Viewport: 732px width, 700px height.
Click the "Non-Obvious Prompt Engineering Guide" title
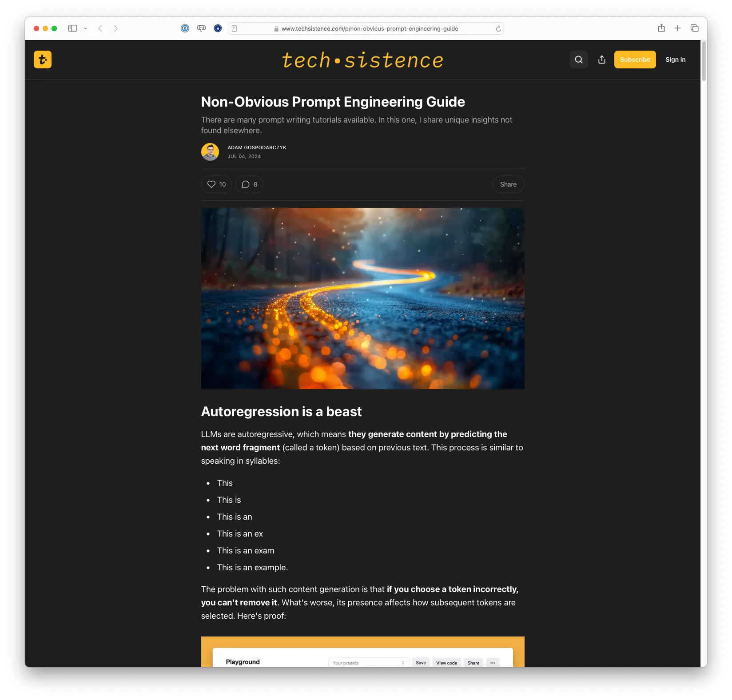tap(333, 102)
